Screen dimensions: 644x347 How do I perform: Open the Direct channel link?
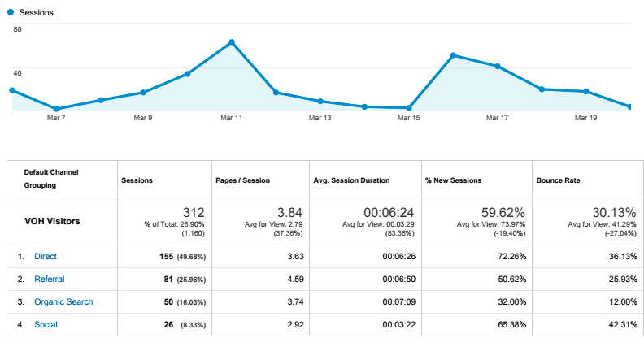pyautogui.click(x=46, y=256)
